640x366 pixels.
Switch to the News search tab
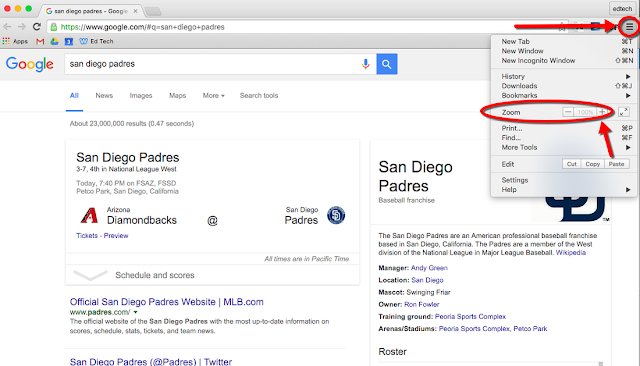pyautogui.click(x=104, y=95)
